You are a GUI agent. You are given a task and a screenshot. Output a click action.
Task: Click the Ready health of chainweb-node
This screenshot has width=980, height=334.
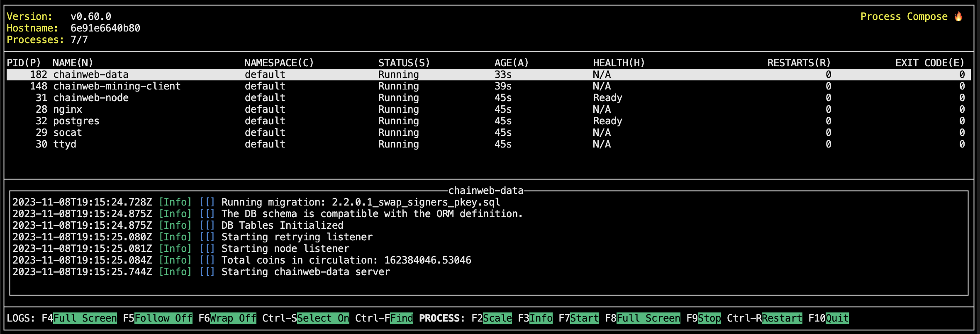[x=607, y=98]
